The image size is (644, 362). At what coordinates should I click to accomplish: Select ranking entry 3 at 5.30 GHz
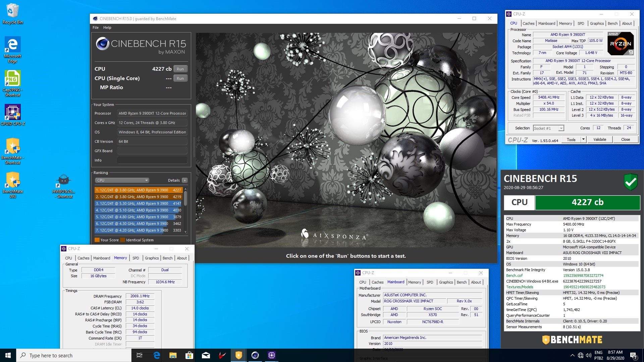139,203
